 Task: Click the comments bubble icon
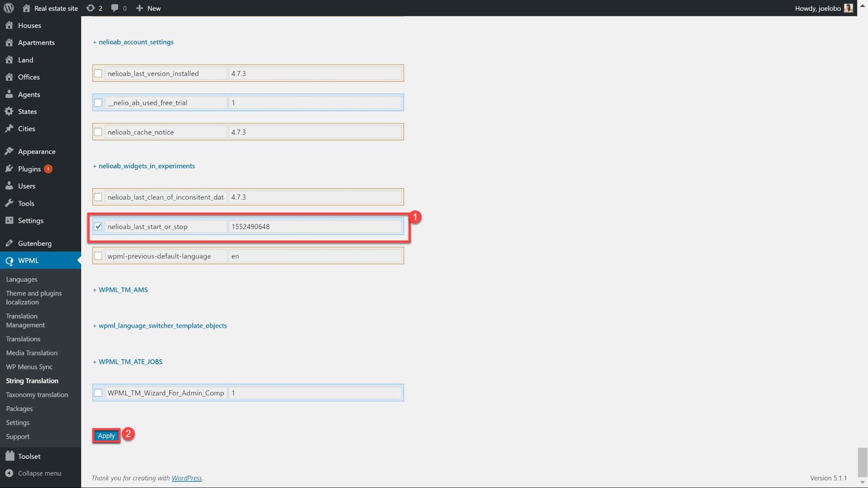(x=115, y=8)
